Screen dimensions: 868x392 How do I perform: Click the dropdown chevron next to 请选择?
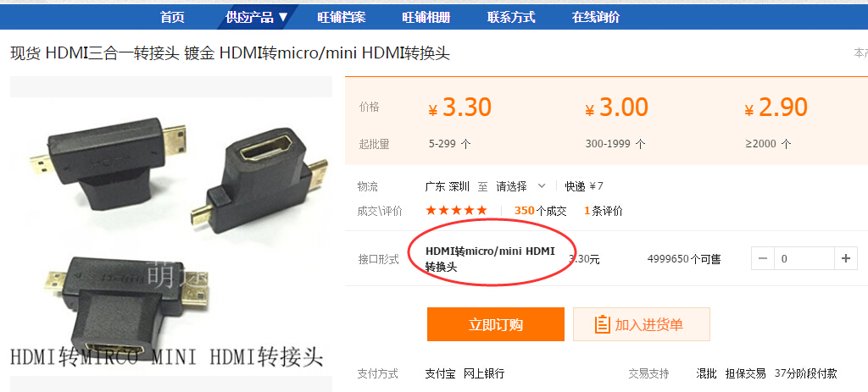click(542, 185)
